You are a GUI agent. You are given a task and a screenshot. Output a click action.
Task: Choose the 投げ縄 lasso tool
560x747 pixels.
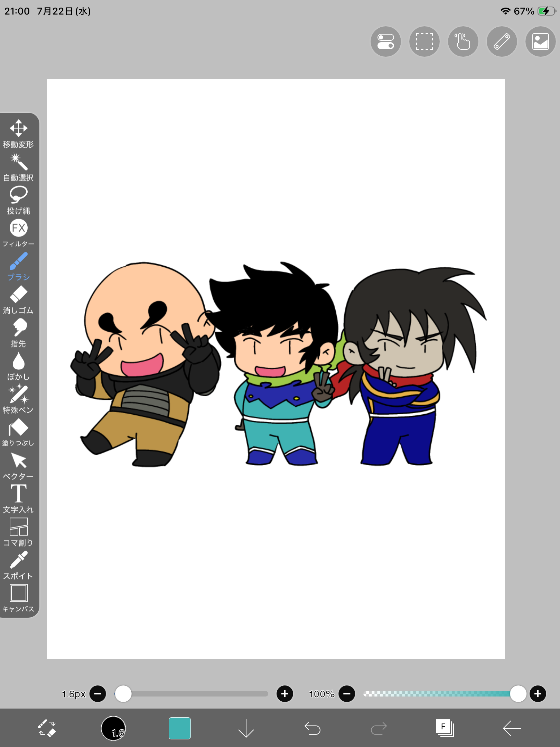[18, 200]
